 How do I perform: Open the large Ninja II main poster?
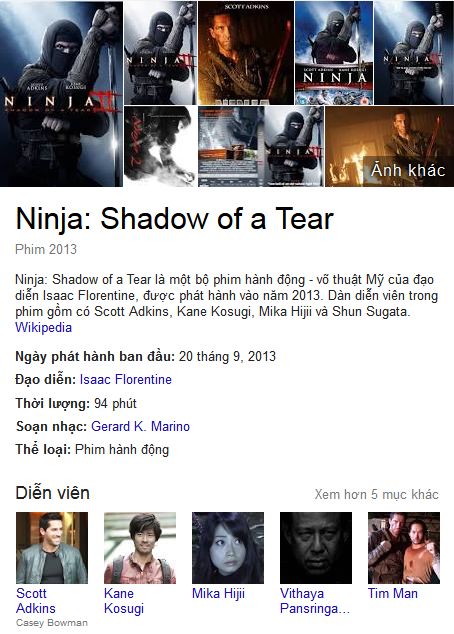point(61,94)
